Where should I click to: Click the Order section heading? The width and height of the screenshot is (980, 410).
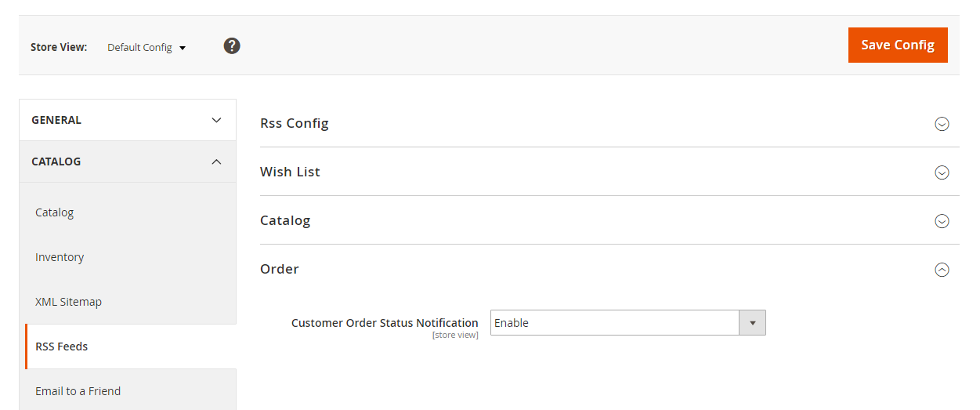click(x=280, y=269)
